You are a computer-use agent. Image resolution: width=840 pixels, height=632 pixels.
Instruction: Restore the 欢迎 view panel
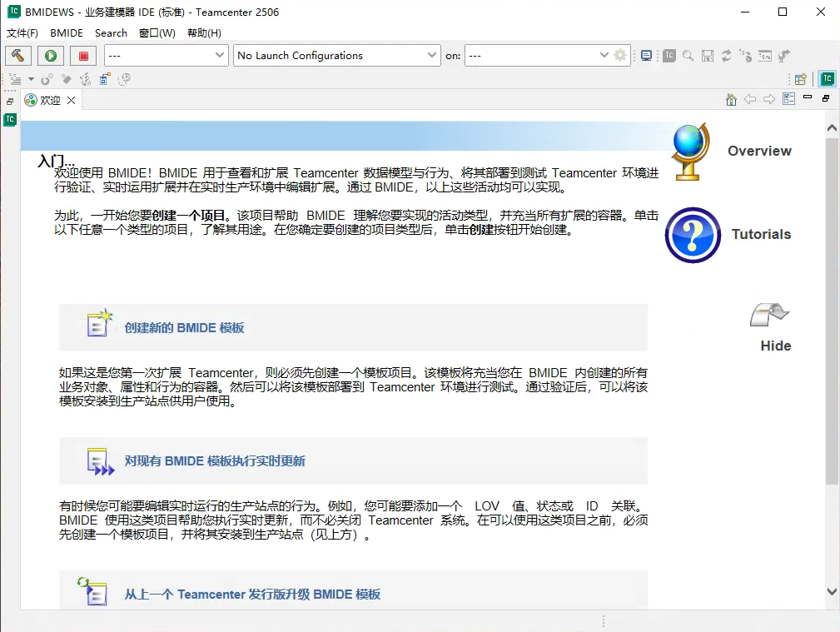coord(826,98)
